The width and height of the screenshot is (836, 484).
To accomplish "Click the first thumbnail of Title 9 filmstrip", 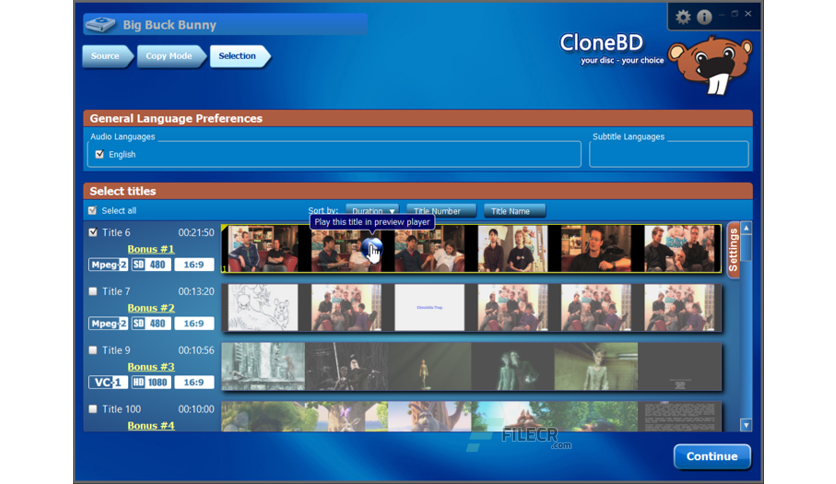I will pyautogui.click(x=263, y=366).
